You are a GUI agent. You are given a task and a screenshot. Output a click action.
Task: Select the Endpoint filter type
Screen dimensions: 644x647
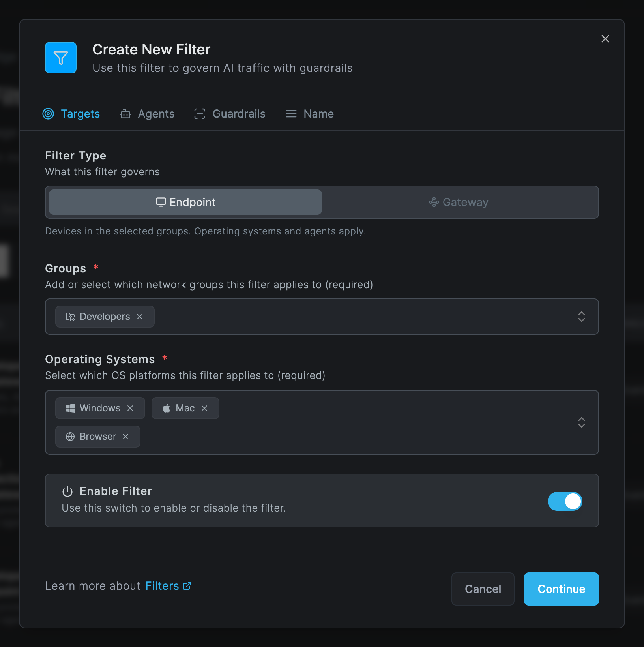click(185, 202)
